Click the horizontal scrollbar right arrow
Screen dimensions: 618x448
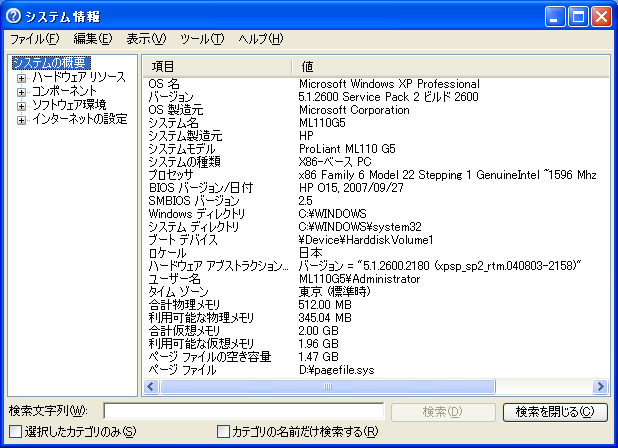pyautogui.click(x=600, y=387)
